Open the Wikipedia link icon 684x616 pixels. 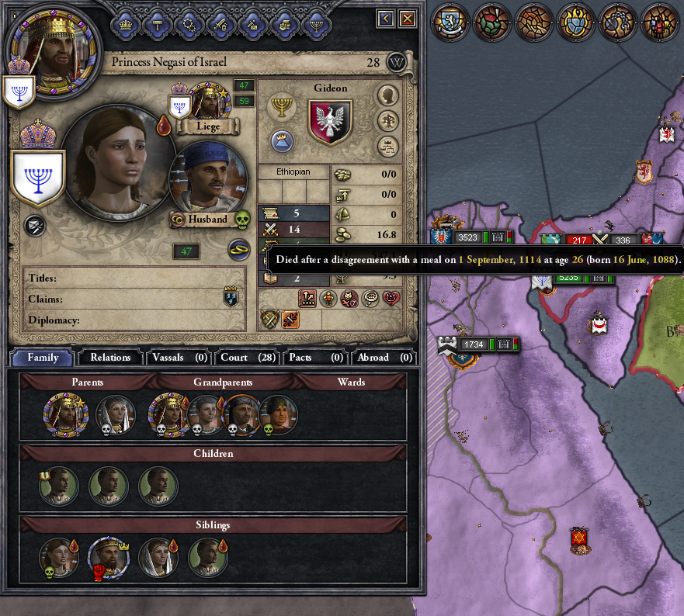coord(396,63)
